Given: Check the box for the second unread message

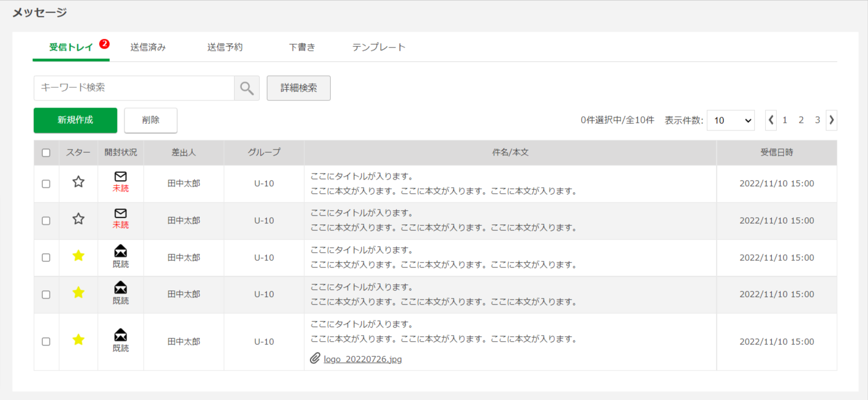Looking at the screenshot, I should tap(46, 221).
